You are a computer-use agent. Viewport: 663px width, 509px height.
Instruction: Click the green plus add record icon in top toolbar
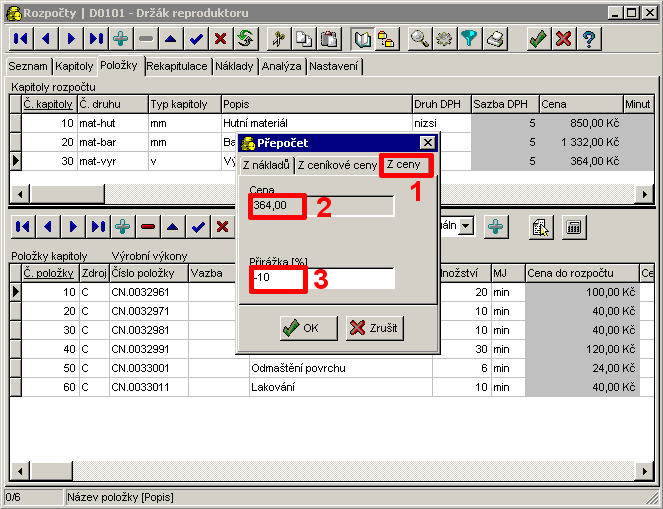click(x=121, y=39)
